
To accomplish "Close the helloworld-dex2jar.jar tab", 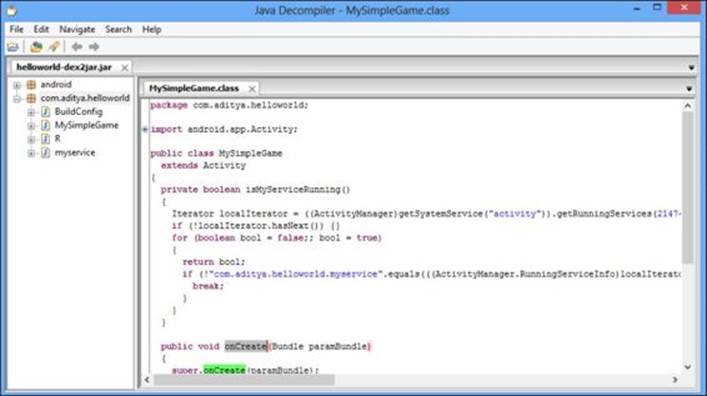I will tap(125, 68).
